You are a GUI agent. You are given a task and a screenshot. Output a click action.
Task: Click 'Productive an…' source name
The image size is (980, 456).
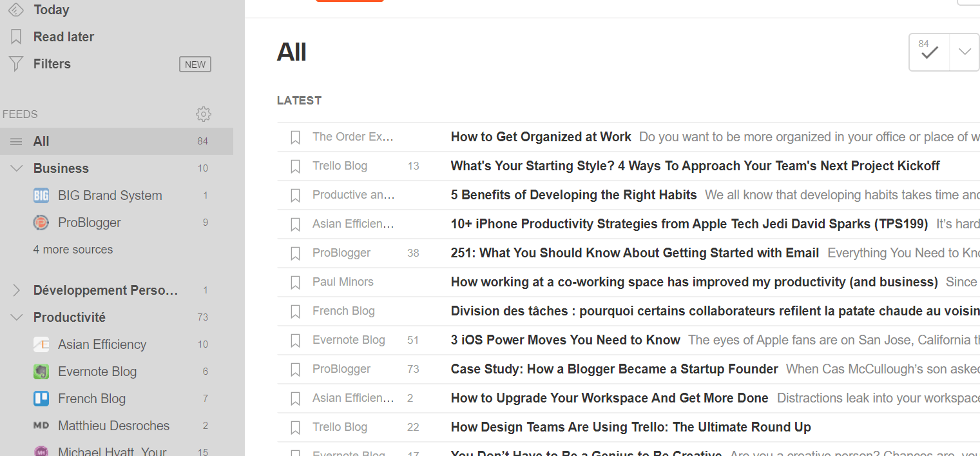coord(354,195)
